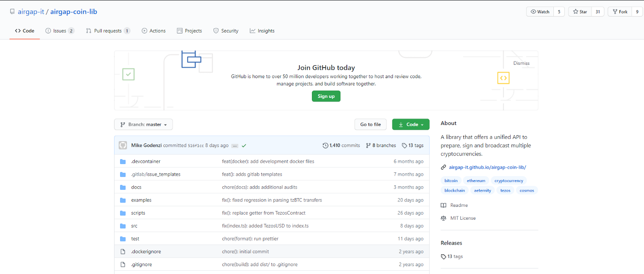Click the repository book icon beside airgap-it

12,12
